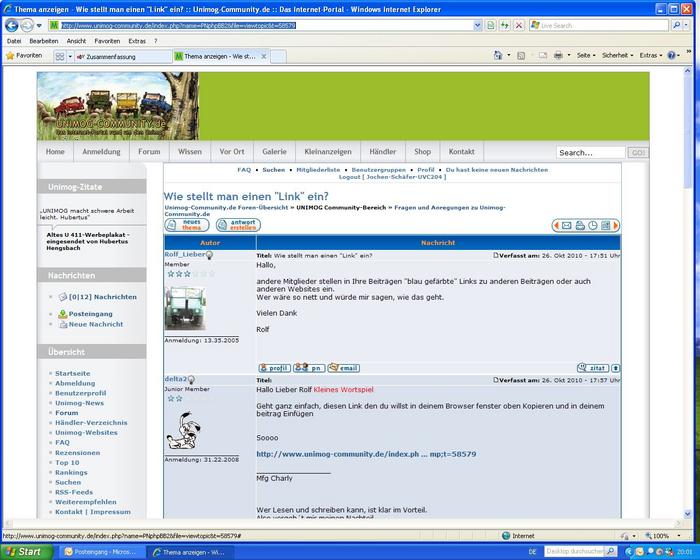Open Rolf_Lieber's 'profil' icon button

274,368
